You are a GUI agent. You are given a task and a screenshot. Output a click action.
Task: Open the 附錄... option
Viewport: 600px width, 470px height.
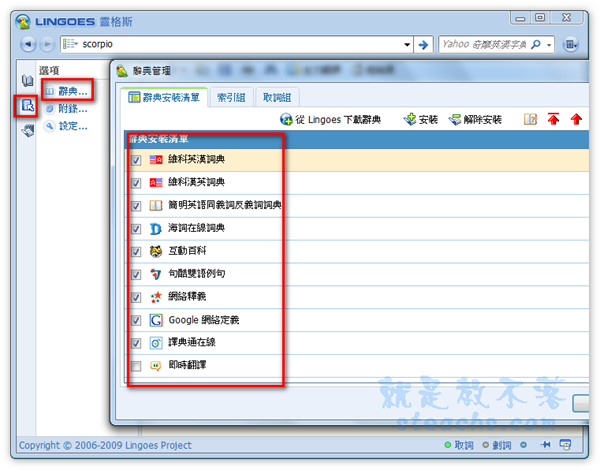coord(67,109)
